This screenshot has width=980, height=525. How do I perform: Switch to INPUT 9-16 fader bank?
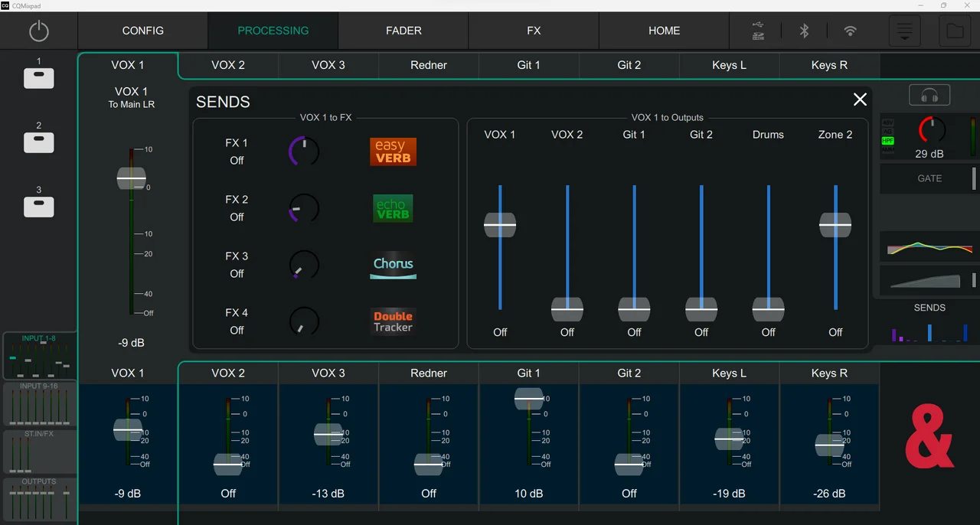click(x=39, y=404)
